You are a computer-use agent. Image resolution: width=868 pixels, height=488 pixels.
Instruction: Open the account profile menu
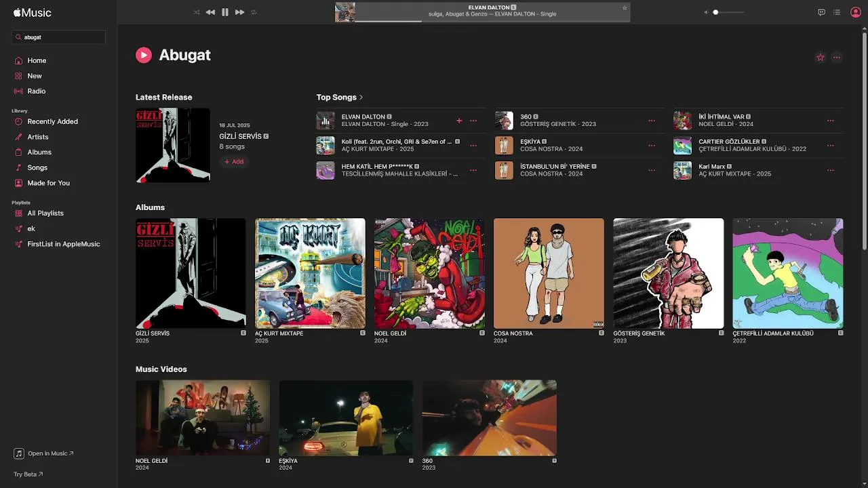pyautogui.click(x=855, y=12)
